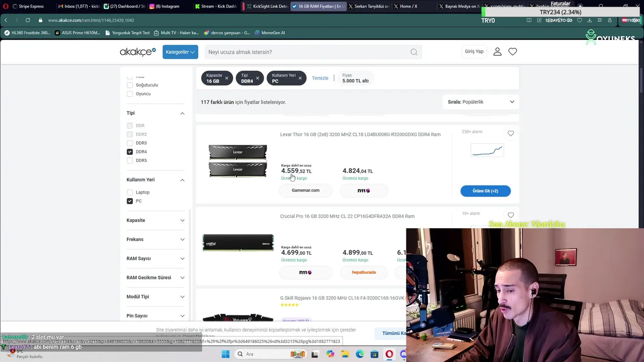This screenshot has height=362, width=644.
Task: Click browser back arrow
Action: point(6,20)
